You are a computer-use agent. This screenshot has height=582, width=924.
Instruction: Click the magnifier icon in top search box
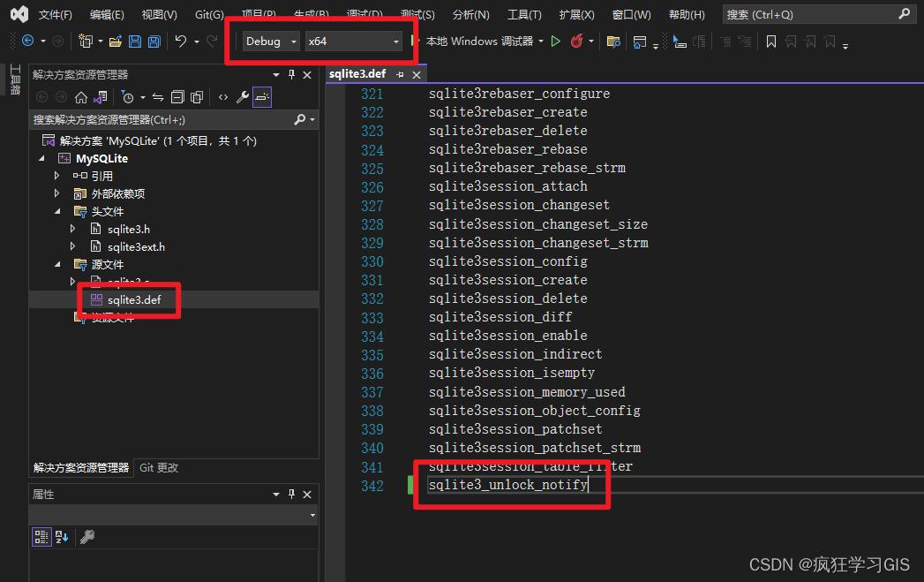point(904,13)
